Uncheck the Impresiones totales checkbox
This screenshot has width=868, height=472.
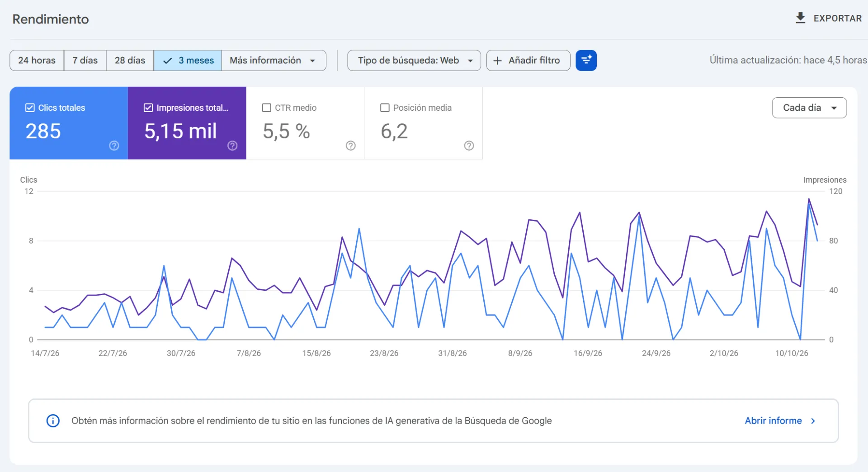148,108
